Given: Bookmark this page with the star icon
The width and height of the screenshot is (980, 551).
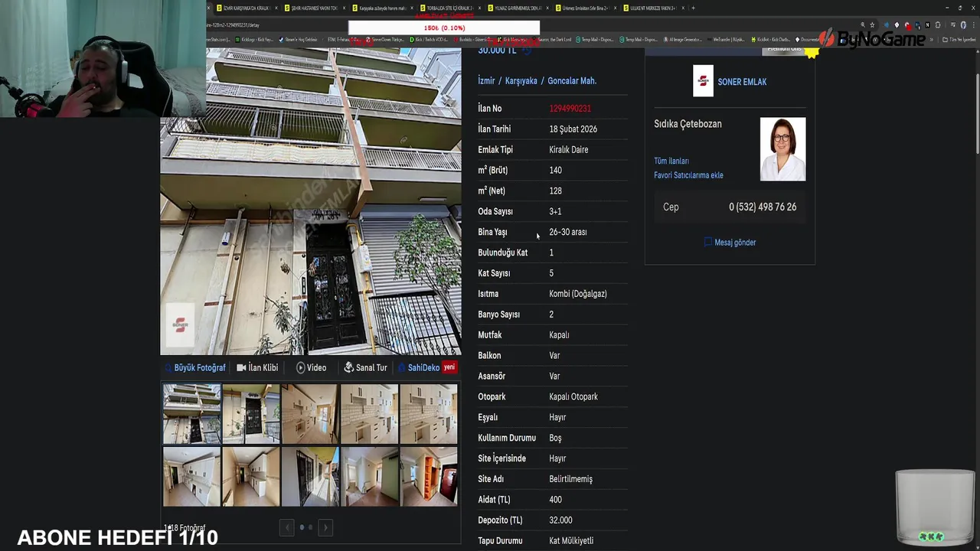Looking at the screenshot, I should tap(872, 24).
